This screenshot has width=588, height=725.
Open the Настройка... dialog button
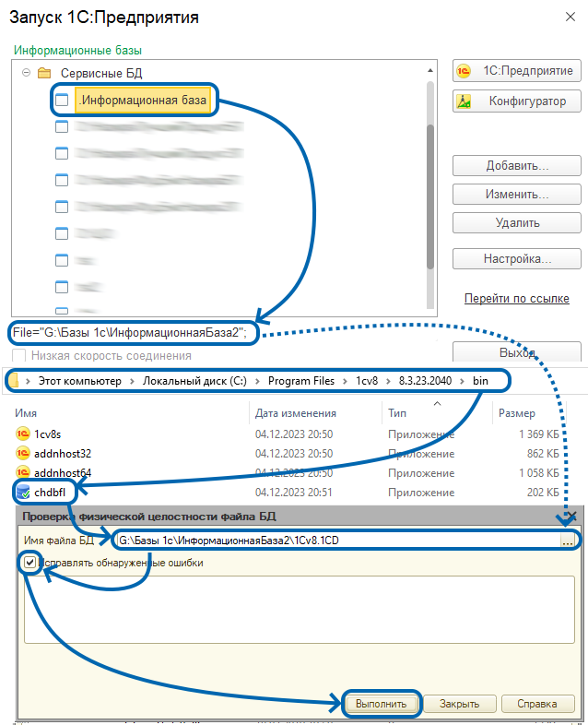click(516, 258)
